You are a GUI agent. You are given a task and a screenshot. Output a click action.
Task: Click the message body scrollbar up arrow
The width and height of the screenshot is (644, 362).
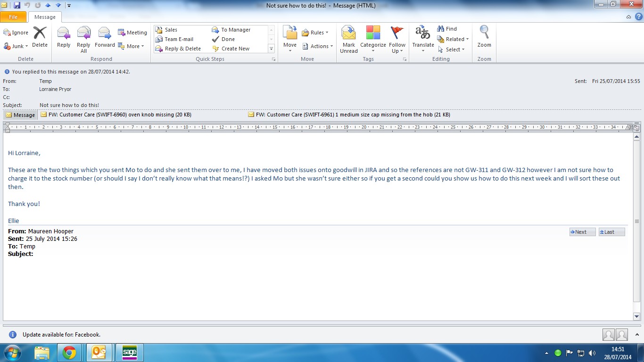(x=636, y=137)
